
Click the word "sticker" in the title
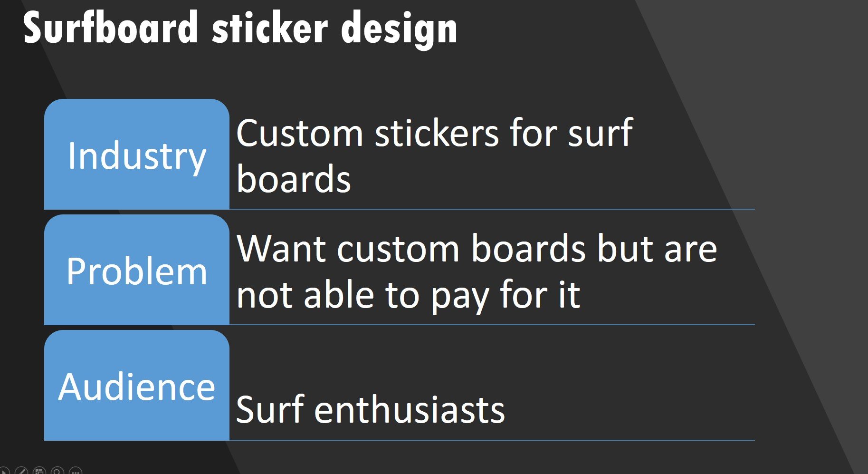pyautogui.click(x=269, y=29)
